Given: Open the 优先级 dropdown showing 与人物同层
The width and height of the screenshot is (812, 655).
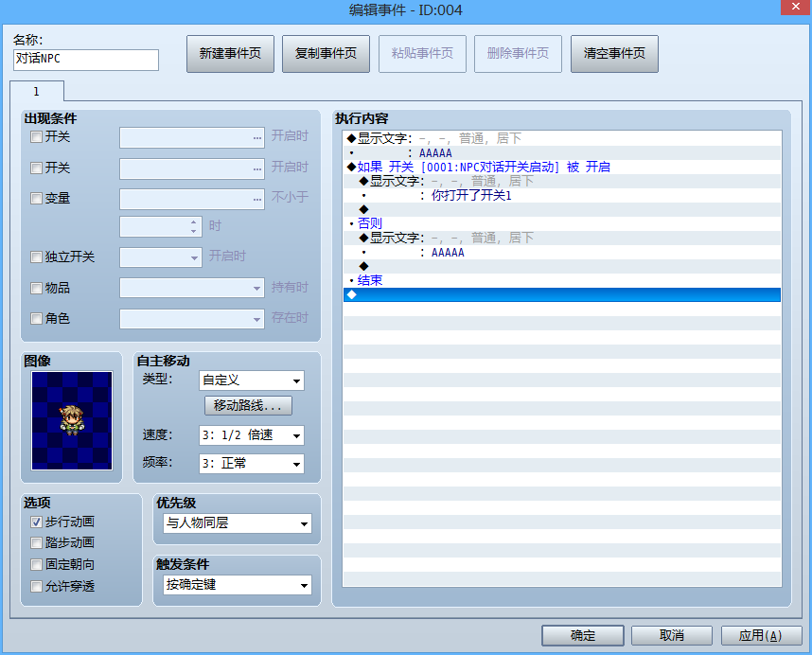Looking at the screenshot, I should pyautogui.click(x=238, y=523).
